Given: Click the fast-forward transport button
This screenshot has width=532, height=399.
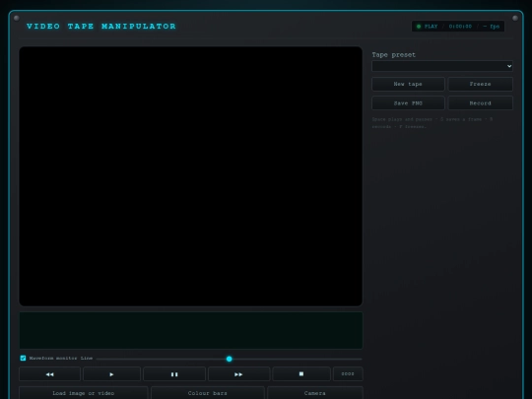Looking at the screenshot, I should coord(238,374).
